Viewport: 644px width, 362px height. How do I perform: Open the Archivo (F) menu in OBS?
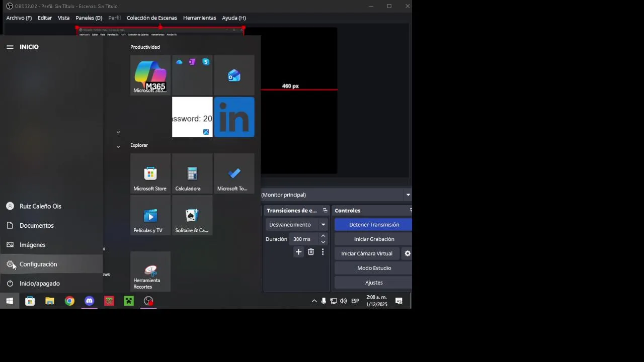(19, 18)
